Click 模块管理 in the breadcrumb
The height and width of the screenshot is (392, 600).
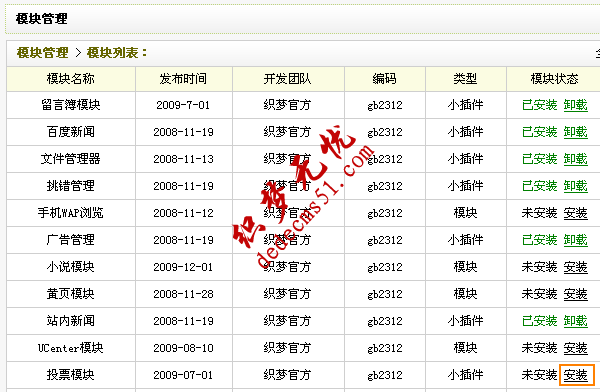pos(42,53)
